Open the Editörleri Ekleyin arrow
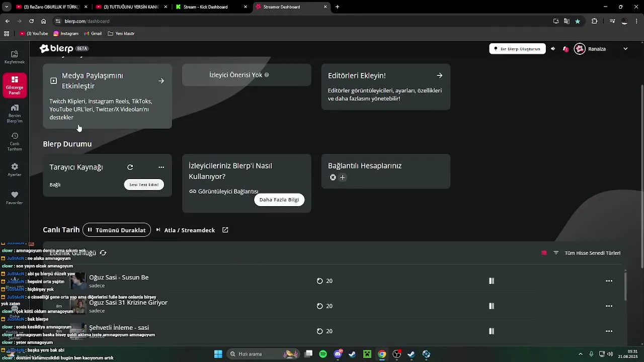This screenshot has width=644, height=362. [x=439, y=75]
